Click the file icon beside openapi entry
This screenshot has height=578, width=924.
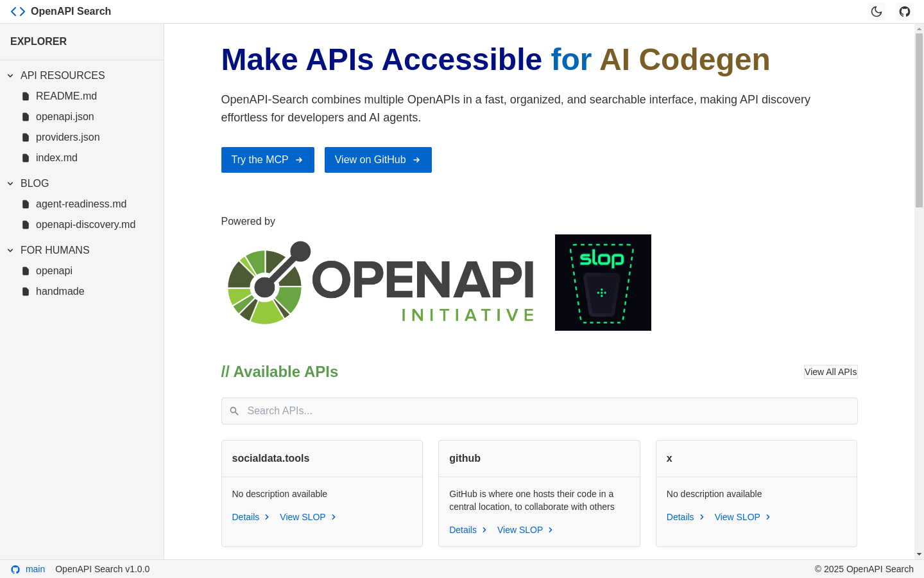click(26, 271)
